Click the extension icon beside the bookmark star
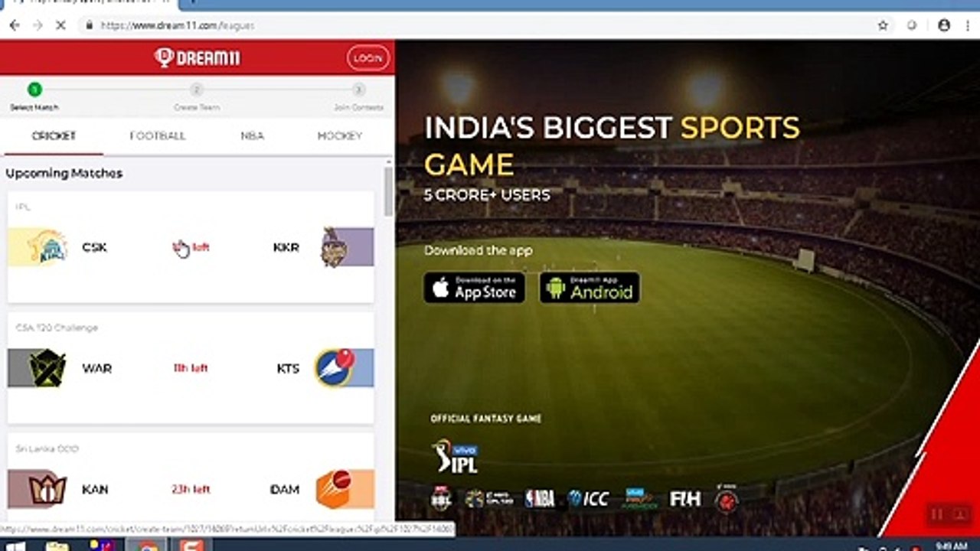 [x=912, y=25]
